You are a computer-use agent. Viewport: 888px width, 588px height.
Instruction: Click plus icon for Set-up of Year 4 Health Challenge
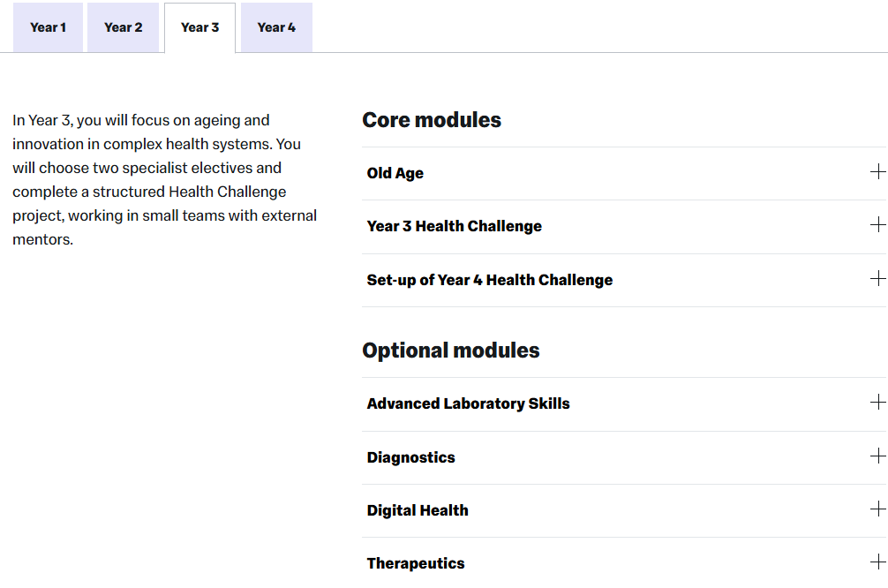click(x=877, y=279)
